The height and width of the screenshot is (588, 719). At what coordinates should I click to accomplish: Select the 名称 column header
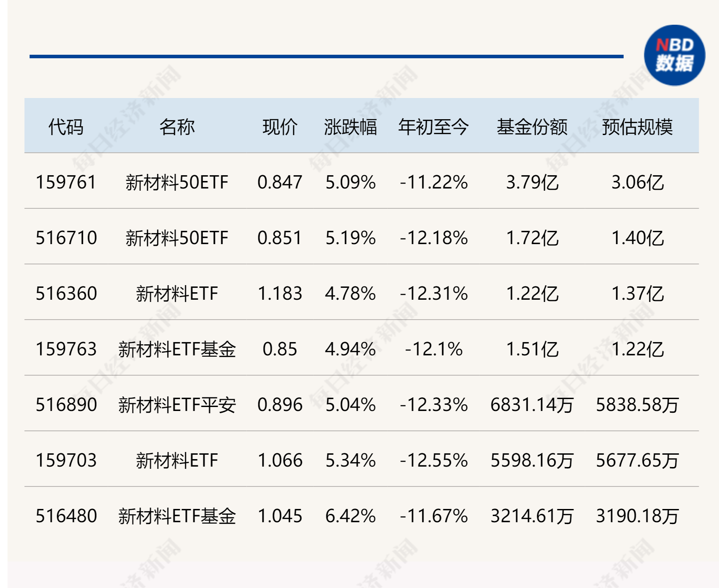coord(177,127)
